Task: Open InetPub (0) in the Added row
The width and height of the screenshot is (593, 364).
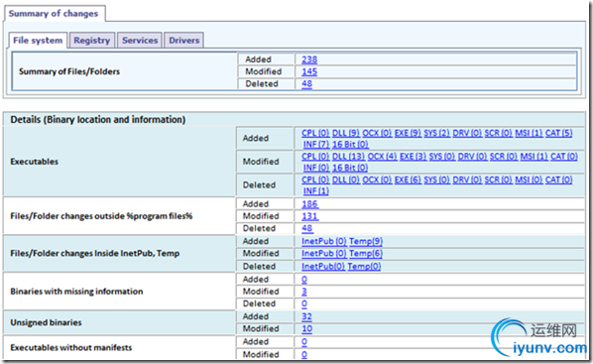Action: [x=323, y=241]
